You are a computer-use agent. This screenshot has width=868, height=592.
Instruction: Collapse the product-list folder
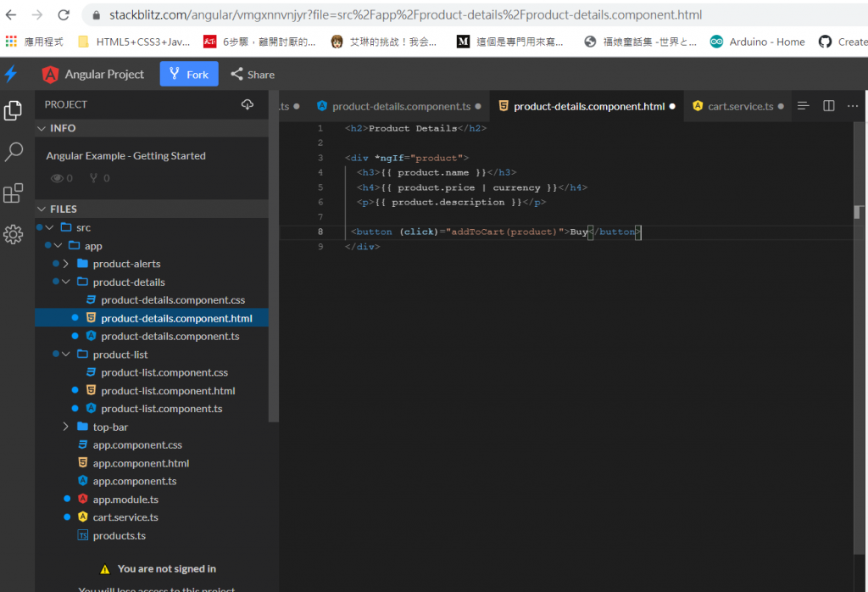point(65,355)
